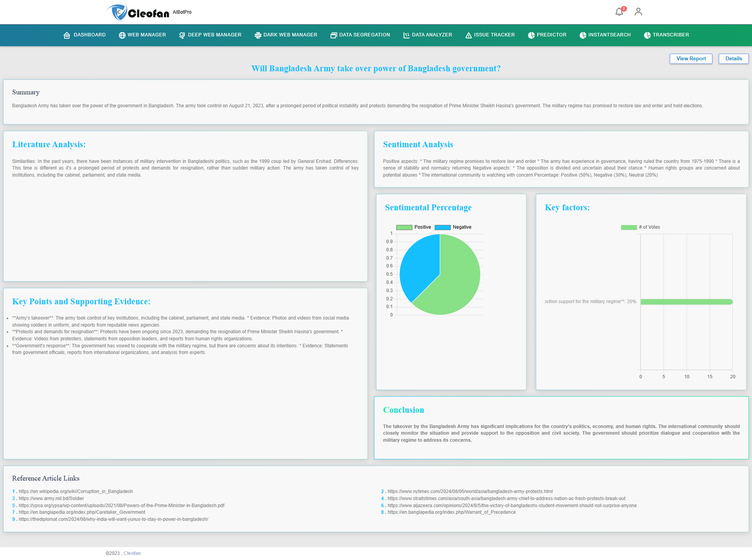Click the notification bell icon
Viewport: 752px width, 560px height.
(x=619, y=12)
